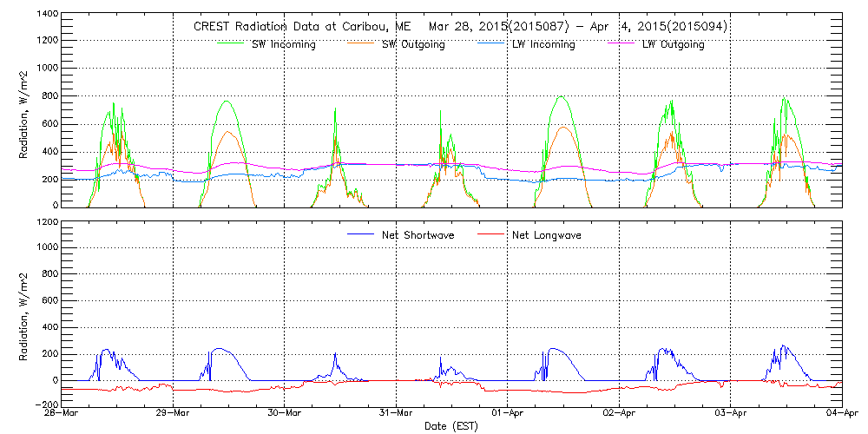Click the SW Outgoing legend label
Screen dimensions: 868x434
pos(413,44)
